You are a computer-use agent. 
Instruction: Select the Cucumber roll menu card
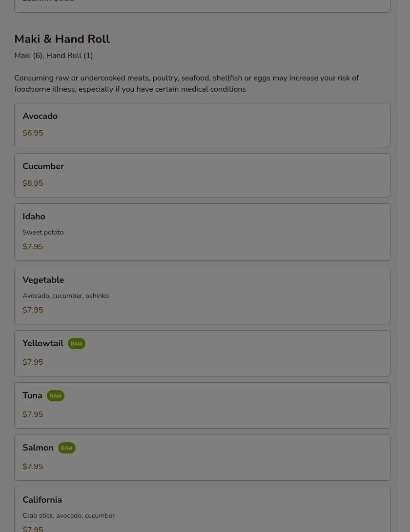coord(202,175)
